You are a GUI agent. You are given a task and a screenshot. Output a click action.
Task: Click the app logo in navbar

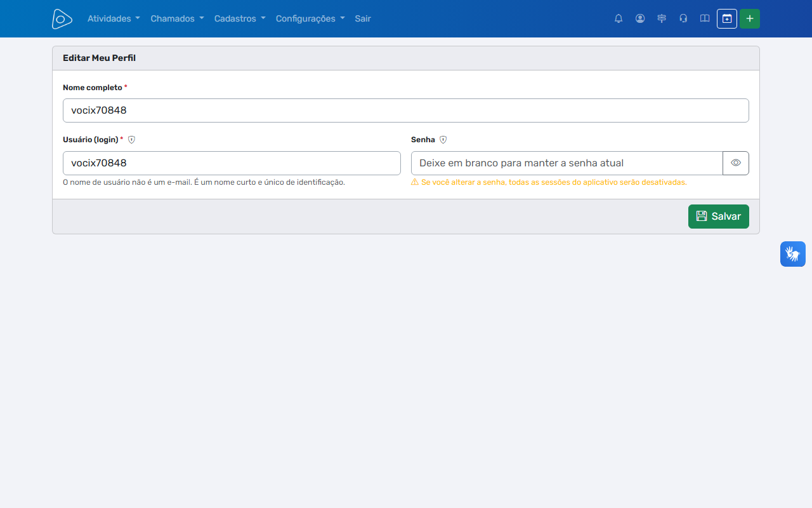(62, 18)
